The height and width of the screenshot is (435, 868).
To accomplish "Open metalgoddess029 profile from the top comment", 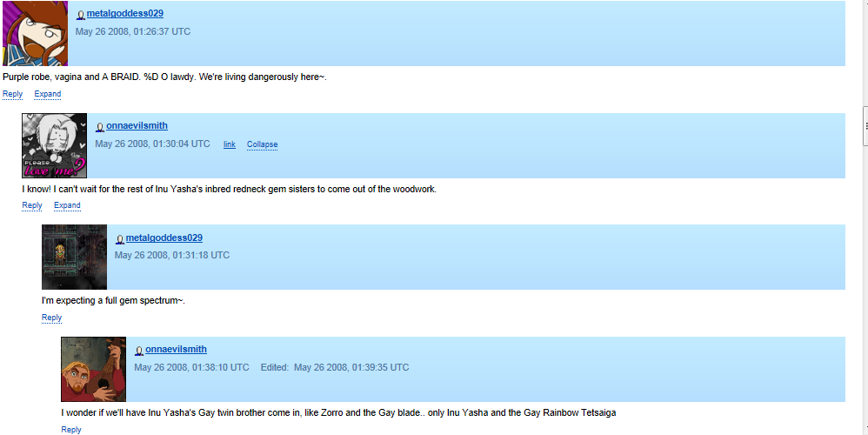I will (x=124, y=14).
